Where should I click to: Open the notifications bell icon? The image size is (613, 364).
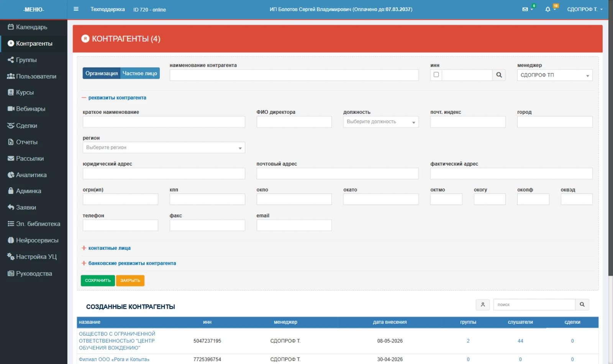click(x=548, y=9)
